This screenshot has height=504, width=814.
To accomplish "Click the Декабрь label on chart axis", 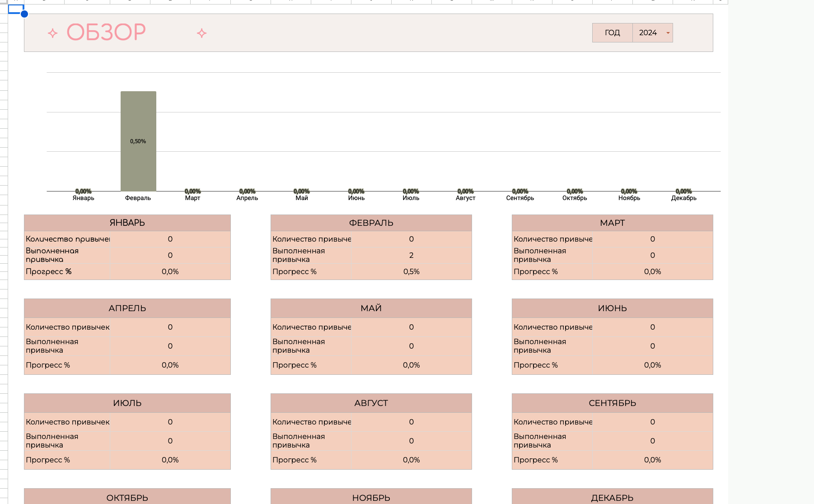I will 683,198.
